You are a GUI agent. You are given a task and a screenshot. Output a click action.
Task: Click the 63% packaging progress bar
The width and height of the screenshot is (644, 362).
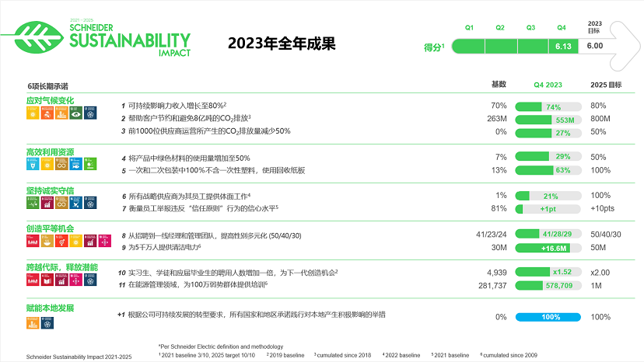(x=548, y=170)
